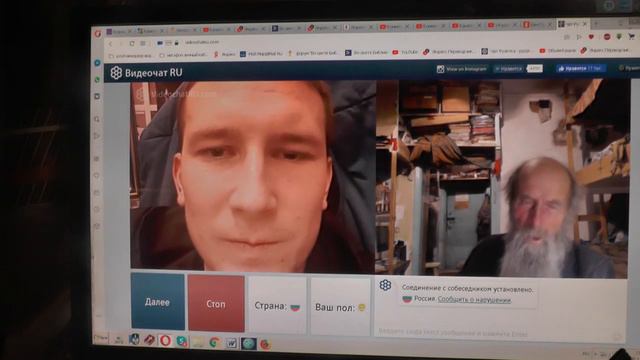This screenshot has height=360, width=640.
Task: Open Firefox icon in taskbar
Action: (x=265, y=344)
